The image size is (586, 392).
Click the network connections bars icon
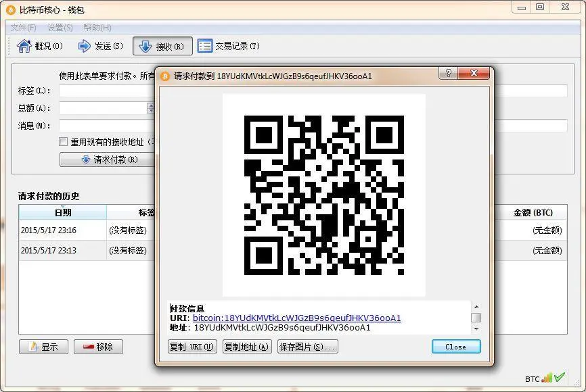(547, 378)
